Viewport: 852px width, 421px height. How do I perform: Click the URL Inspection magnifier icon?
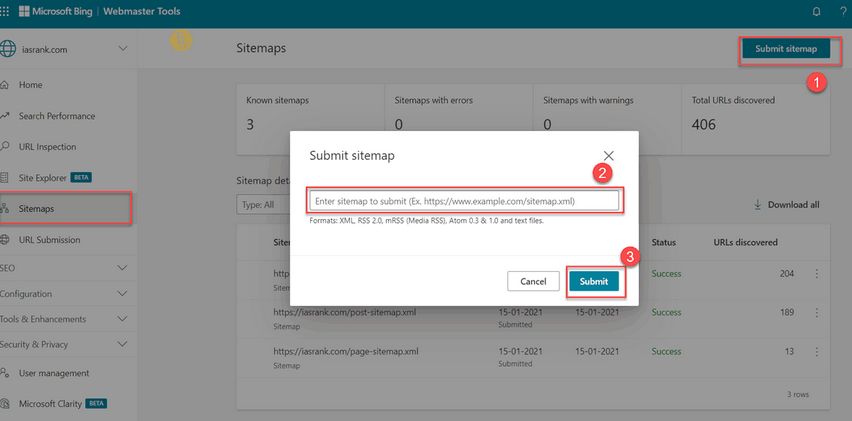[5, 146]
